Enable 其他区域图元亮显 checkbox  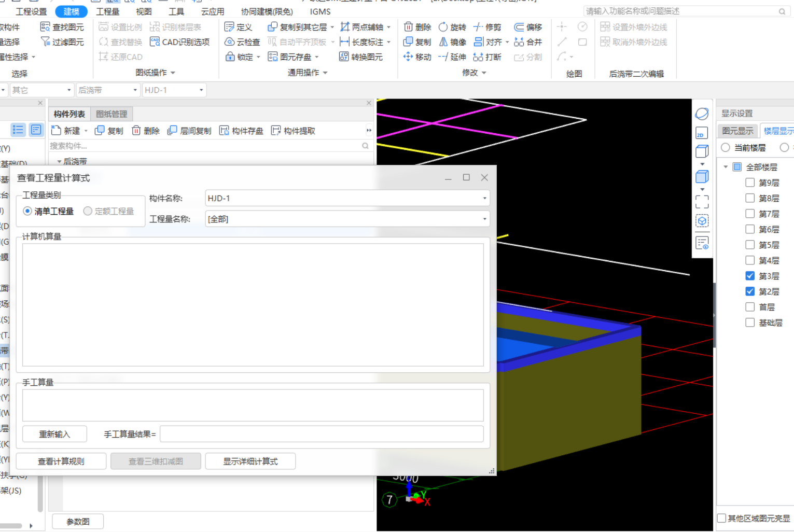point(721,518)
